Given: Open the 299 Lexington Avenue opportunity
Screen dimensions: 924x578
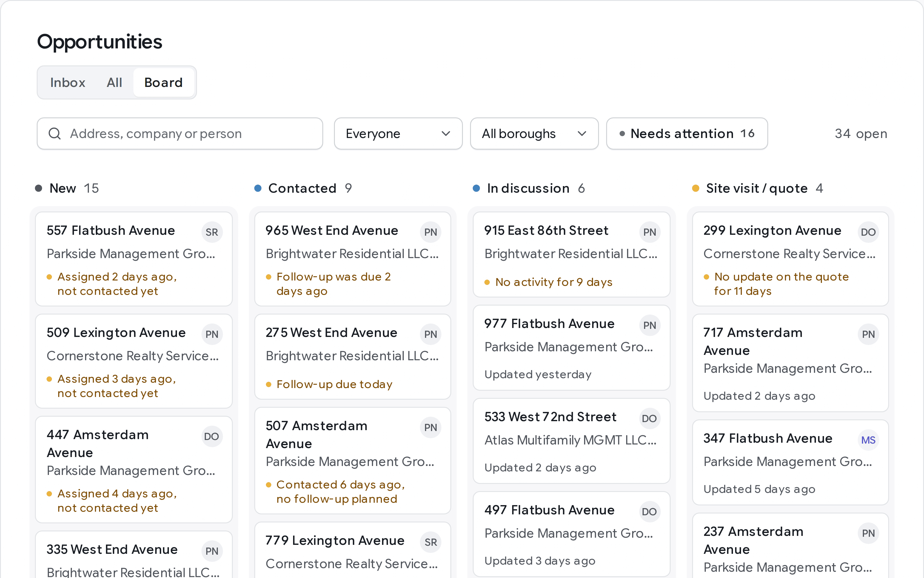Looking at the screenshot, I should (x=790, y=259).
